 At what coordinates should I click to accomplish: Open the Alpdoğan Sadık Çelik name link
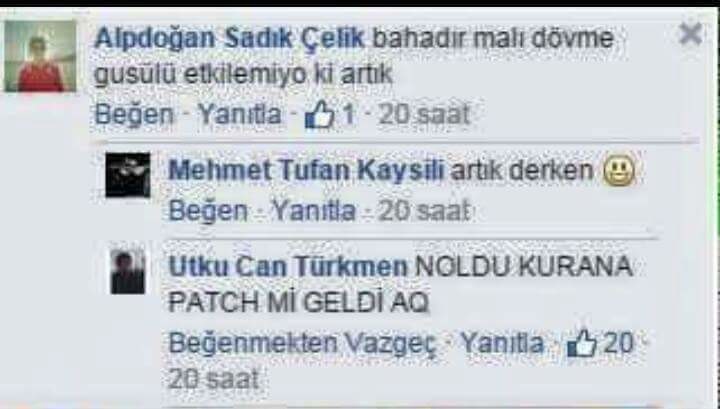point(229,38)
